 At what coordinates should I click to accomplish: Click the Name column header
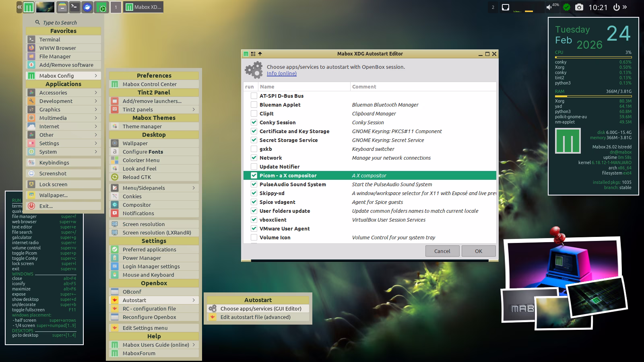[x=267, y=86]
